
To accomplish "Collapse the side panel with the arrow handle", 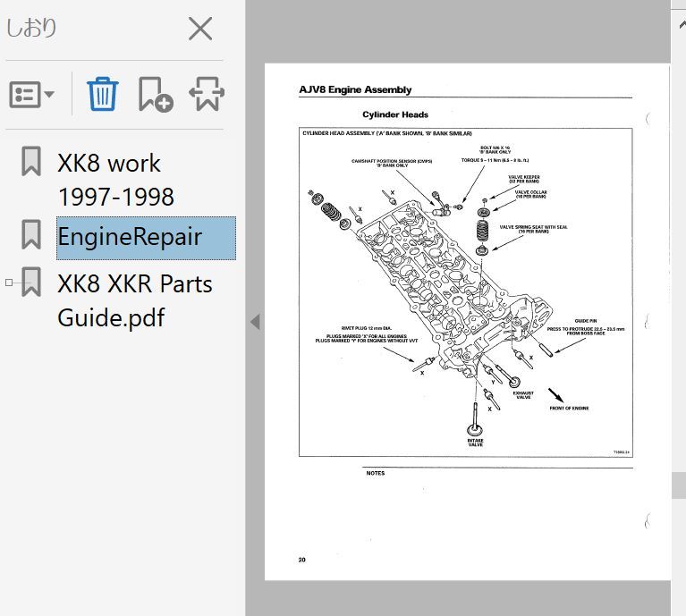I will [x=256, y=322].
